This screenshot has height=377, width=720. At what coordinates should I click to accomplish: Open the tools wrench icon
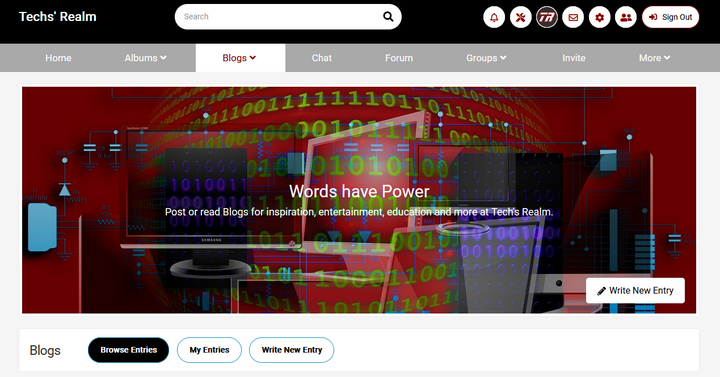coord(520,17)
